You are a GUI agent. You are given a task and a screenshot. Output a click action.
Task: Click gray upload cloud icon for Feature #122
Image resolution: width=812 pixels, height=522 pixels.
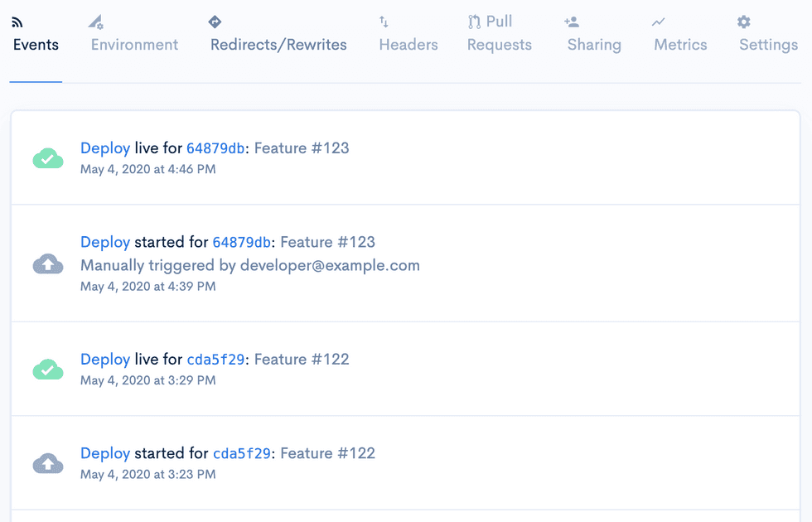[48, 464]
